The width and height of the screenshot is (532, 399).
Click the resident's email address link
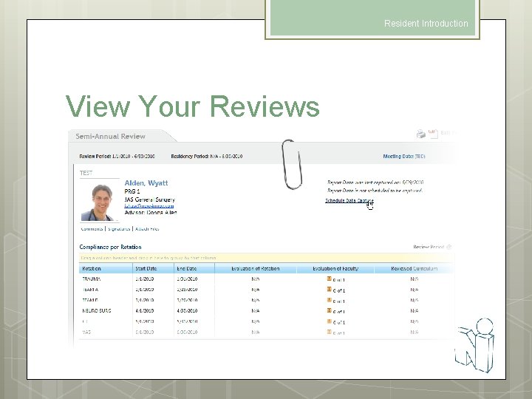[149, 206]
